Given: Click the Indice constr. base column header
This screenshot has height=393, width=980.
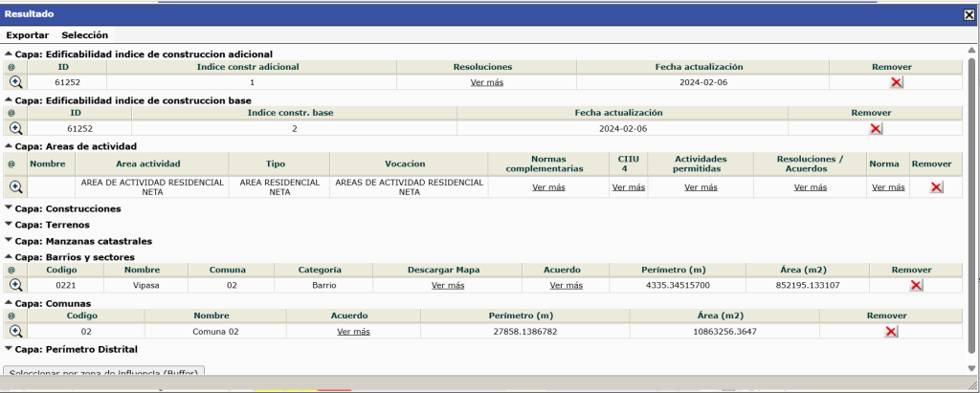Looking at the screenshot, I should pyautogui.click(x=294, y=113).
